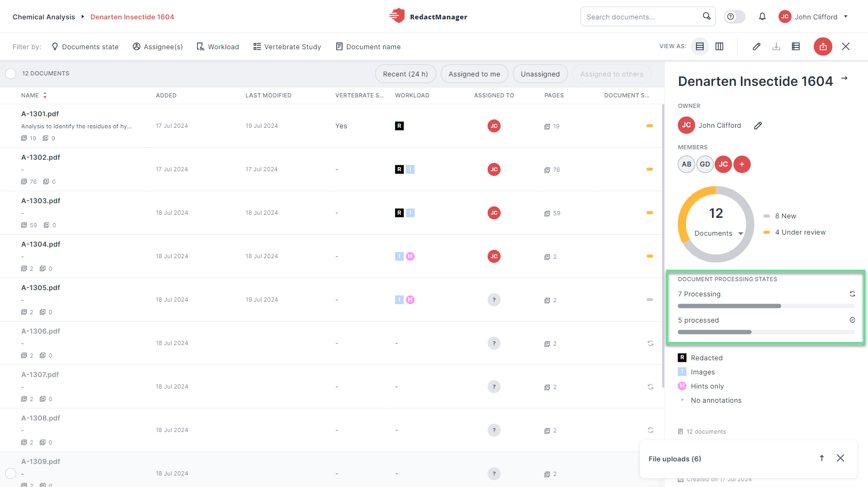Click the notification bell icon

[762, 17]
